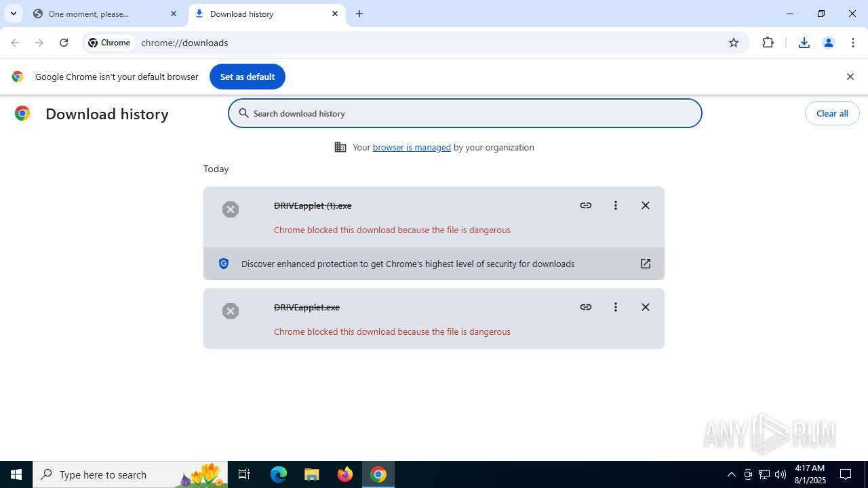Go back in the browser

coord(15,43)
